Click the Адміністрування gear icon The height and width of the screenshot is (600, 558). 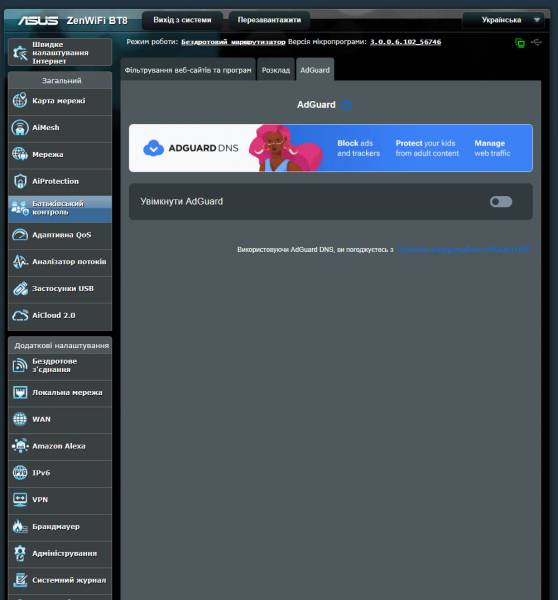pyautogui.click(x=20, y=553)
